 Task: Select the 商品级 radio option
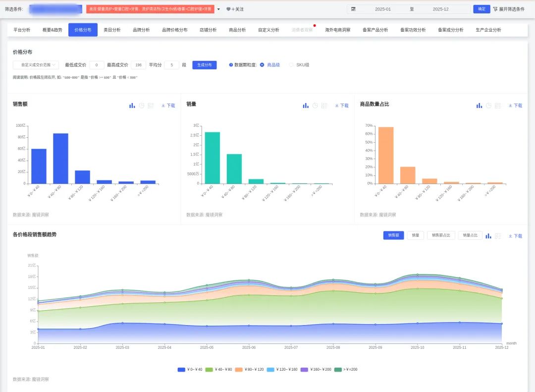(x=262, y=65)
